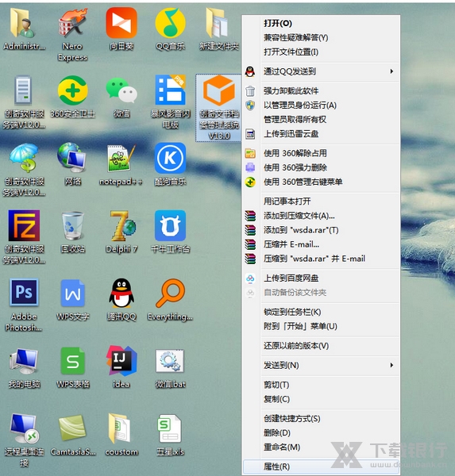The width and height of the screenshot is (455, 476).
Task: Select the 微信.bat file icon
Action: [x=170, y=367]
